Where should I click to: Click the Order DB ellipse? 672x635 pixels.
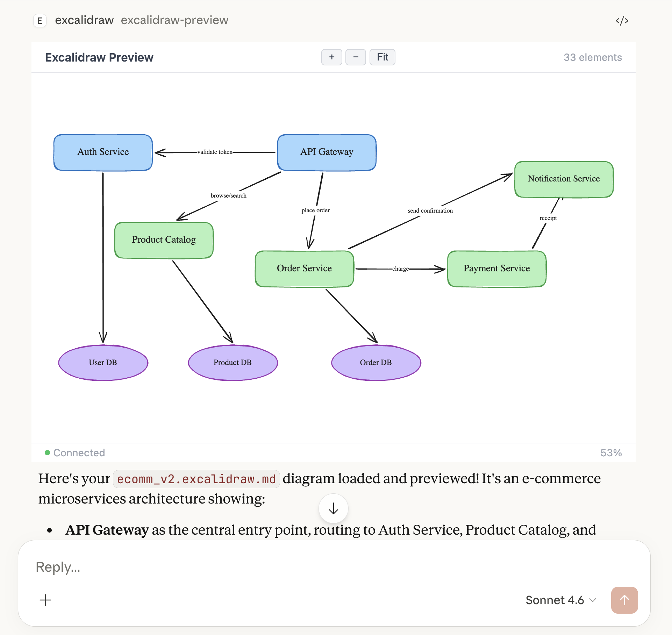[x=376, y=363]
